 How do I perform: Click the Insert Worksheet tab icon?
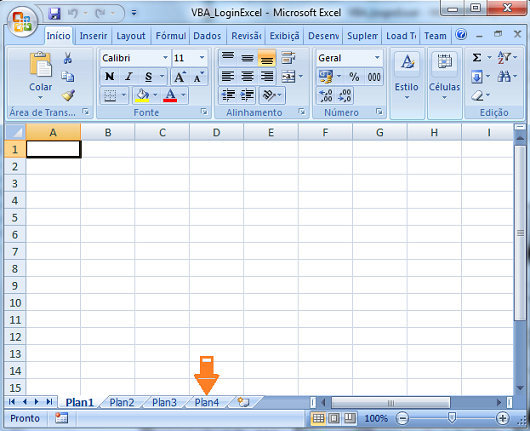click(243, 402)
